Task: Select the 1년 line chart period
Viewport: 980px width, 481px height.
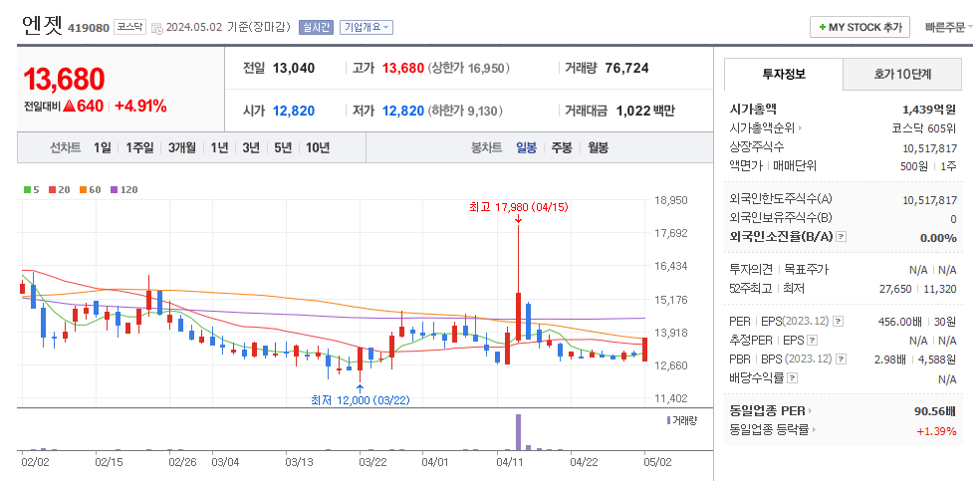Action: [x=219, y=148]
